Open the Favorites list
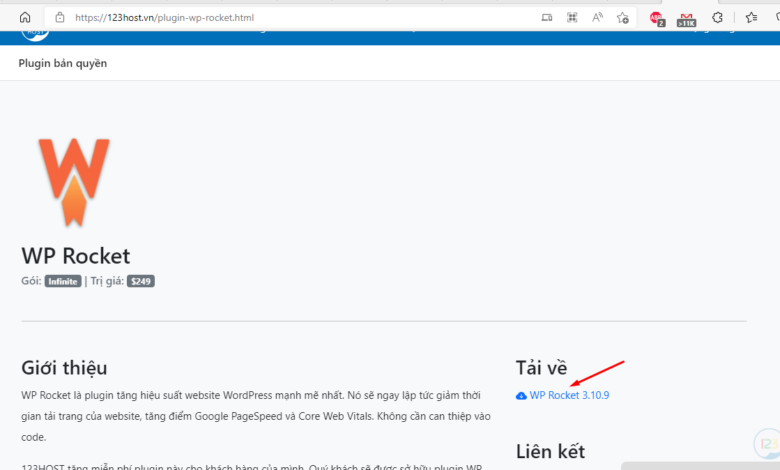 751,18
